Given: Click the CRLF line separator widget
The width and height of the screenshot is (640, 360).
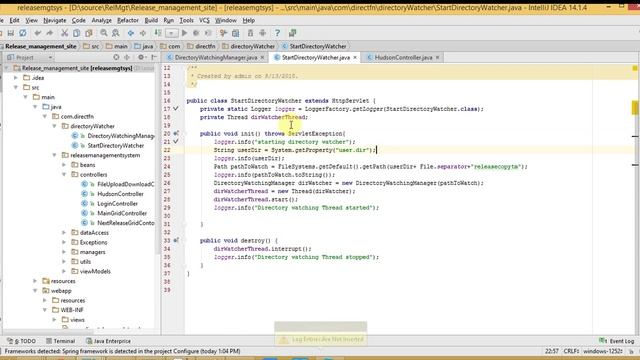Looking at the screenshot, I should pyautogui.click(x=571, y=351).
